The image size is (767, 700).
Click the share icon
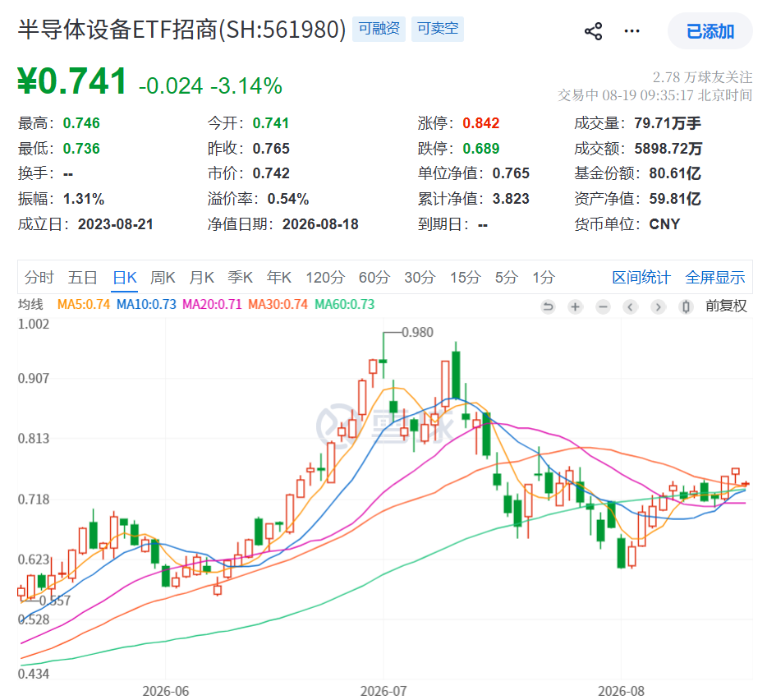click(x=593, y=31)
